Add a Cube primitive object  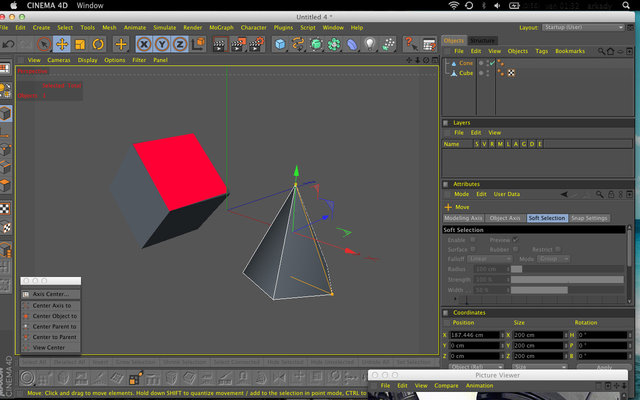click(280, 44)
